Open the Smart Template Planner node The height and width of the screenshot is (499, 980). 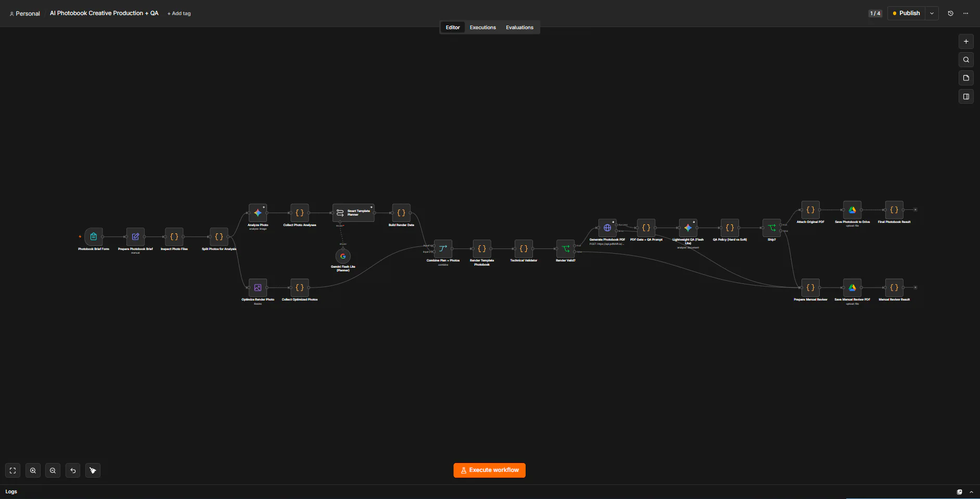[x=353, y=213]
